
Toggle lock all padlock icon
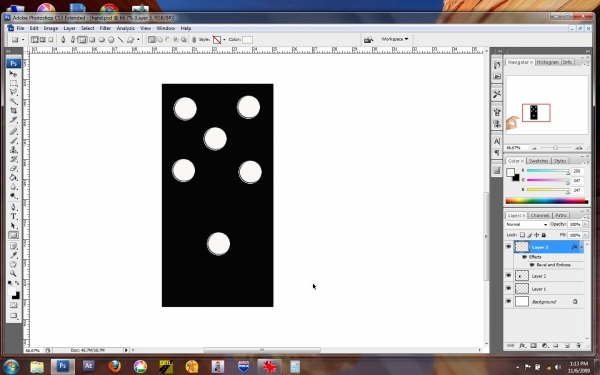(x=544, y=235)
